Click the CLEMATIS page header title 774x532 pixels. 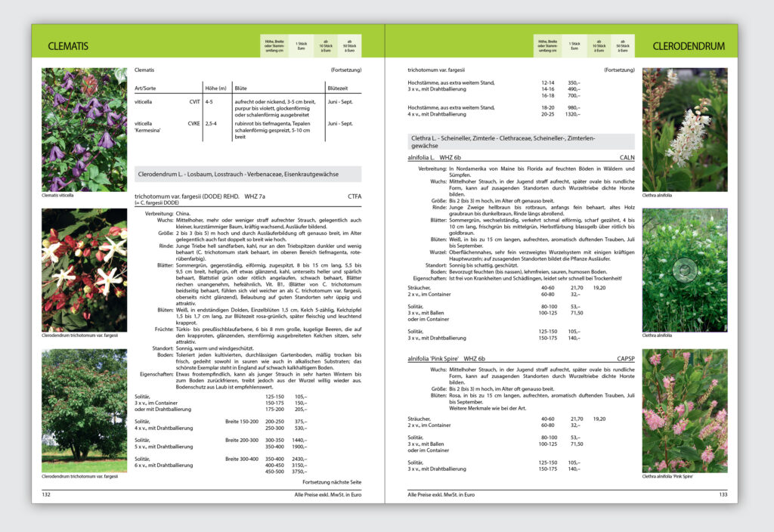68,46
